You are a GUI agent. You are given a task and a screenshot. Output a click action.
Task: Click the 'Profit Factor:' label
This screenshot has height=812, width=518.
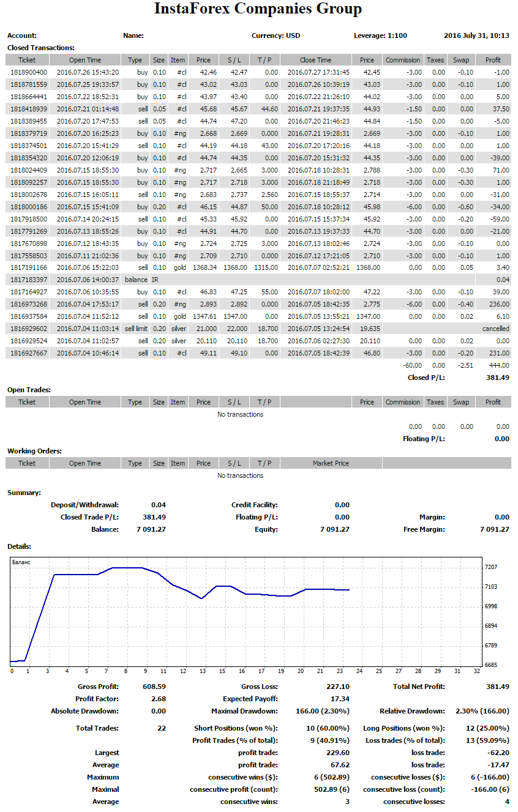point(97,699)
